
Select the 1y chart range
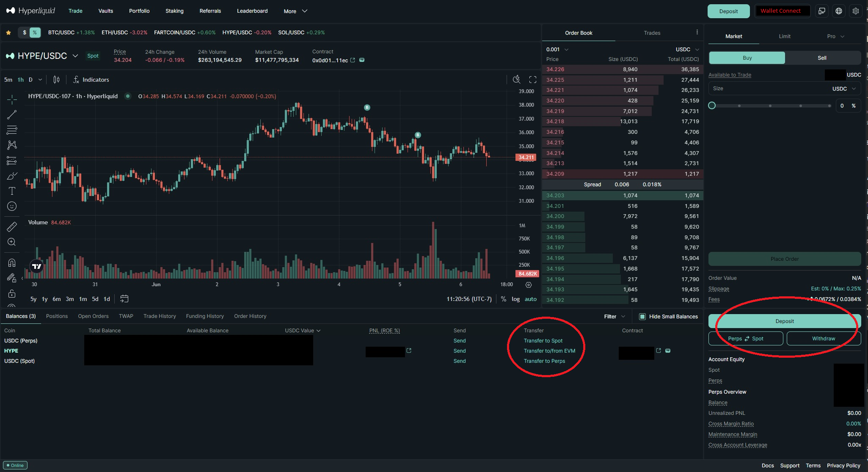point(44,299)
